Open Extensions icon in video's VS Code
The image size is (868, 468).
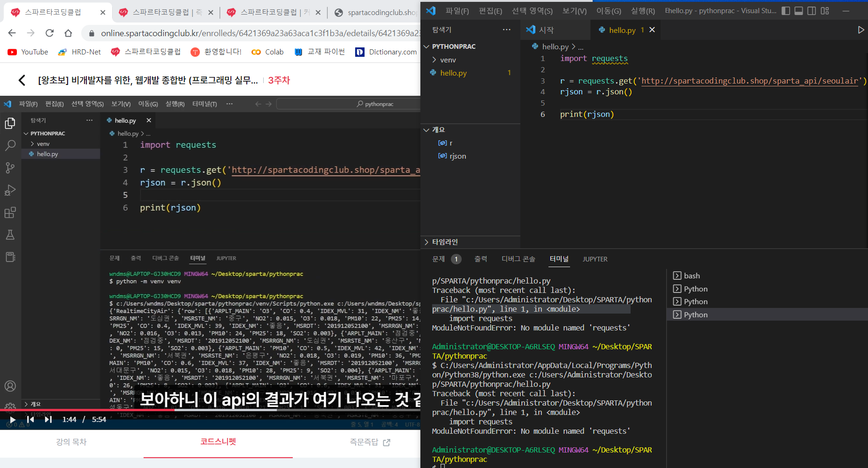coord(10,213)
